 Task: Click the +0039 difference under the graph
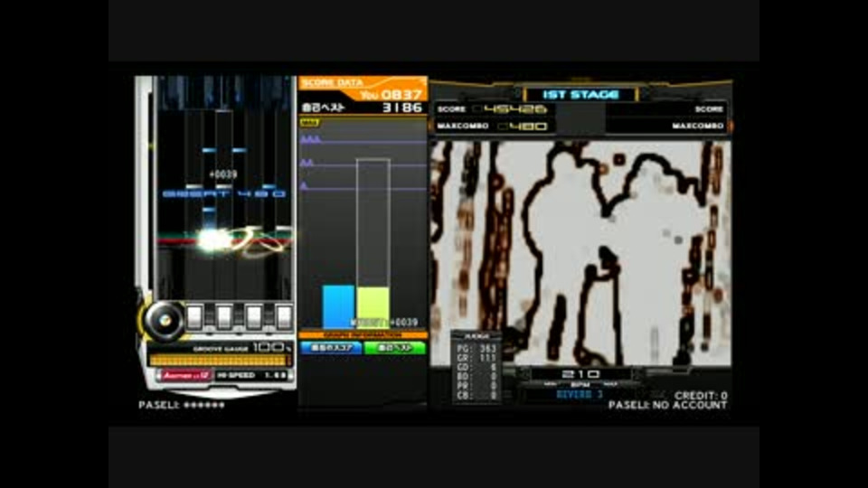(x=404, y=322)
